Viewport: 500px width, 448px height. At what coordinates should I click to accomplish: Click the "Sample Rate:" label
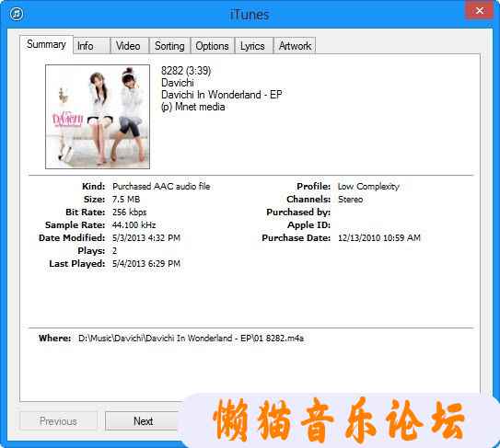click(x=75, y=225)
